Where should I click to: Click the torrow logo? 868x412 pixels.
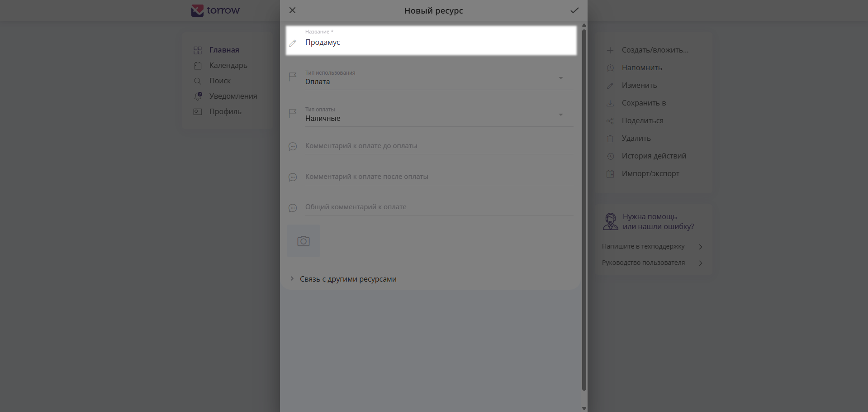[216, 10]
